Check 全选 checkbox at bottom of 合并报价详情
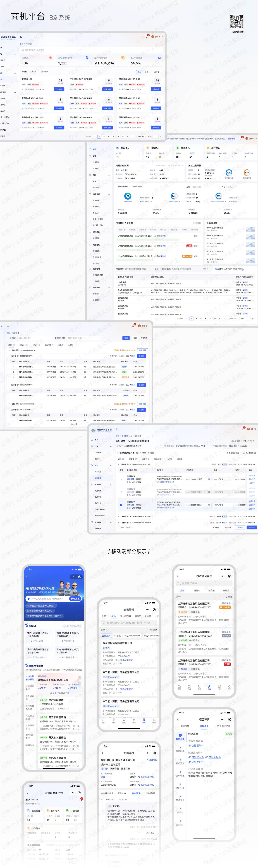 tap(119, 527)
